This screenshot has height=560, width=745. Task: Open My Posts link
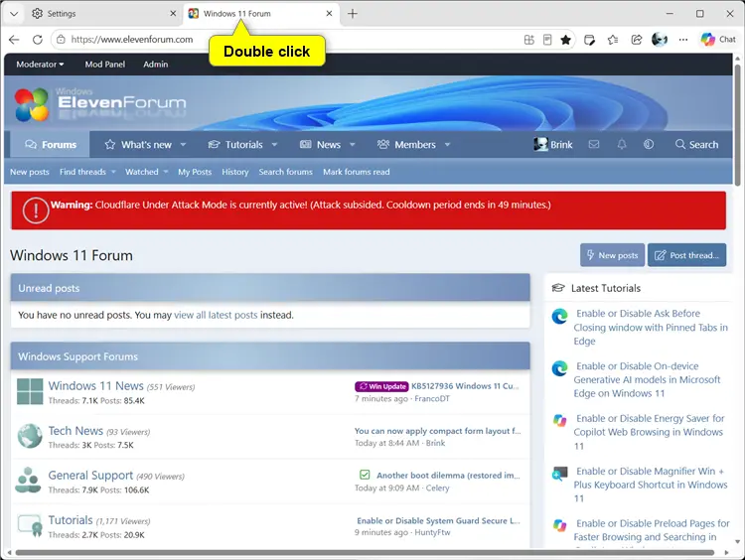pos(195,172)
